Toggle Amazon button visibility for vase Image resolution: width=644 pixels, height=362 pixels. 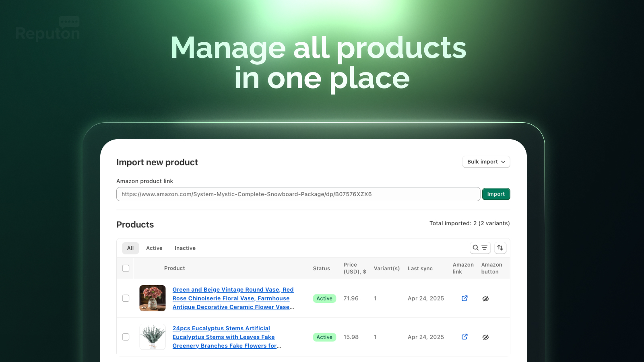[x=486, y=299]
